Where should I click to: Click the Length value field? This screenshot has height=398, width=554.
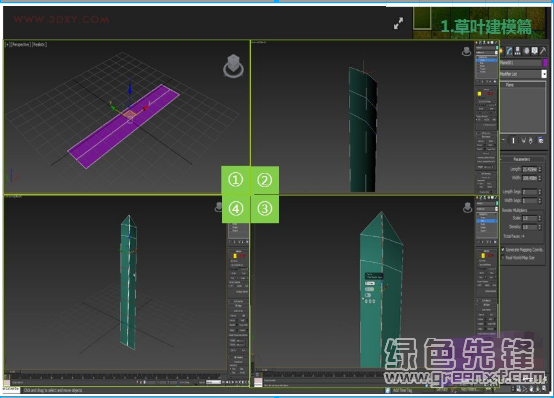click(530, 169)
